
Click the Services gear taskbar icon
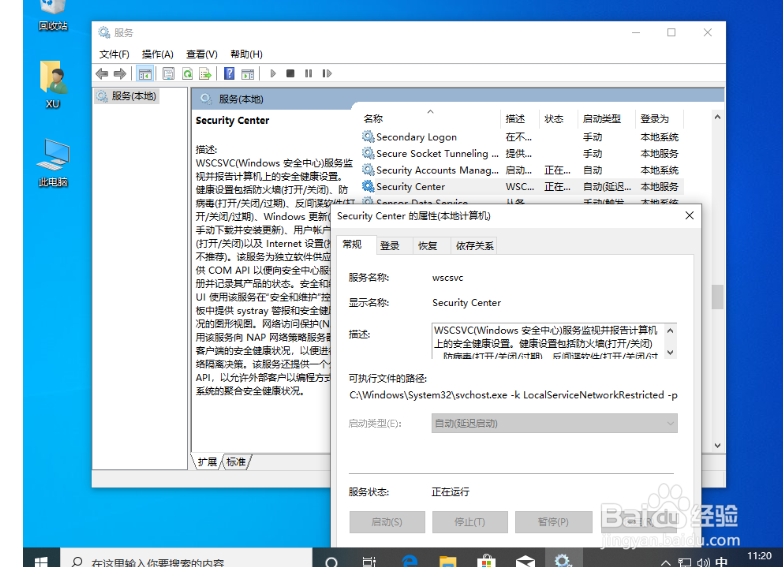click(563, 560)
